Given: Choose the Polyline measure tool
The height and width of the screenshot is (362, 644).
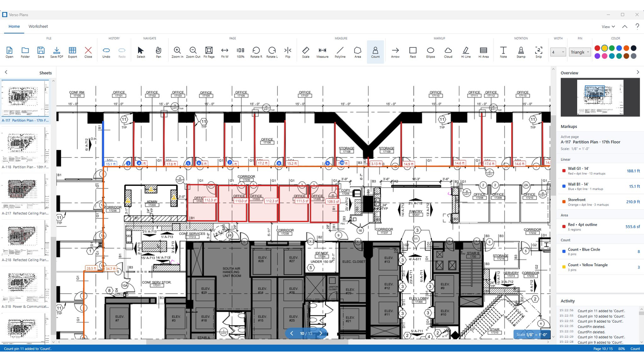Looking at the screenshot, I should [x=340, y=52].
